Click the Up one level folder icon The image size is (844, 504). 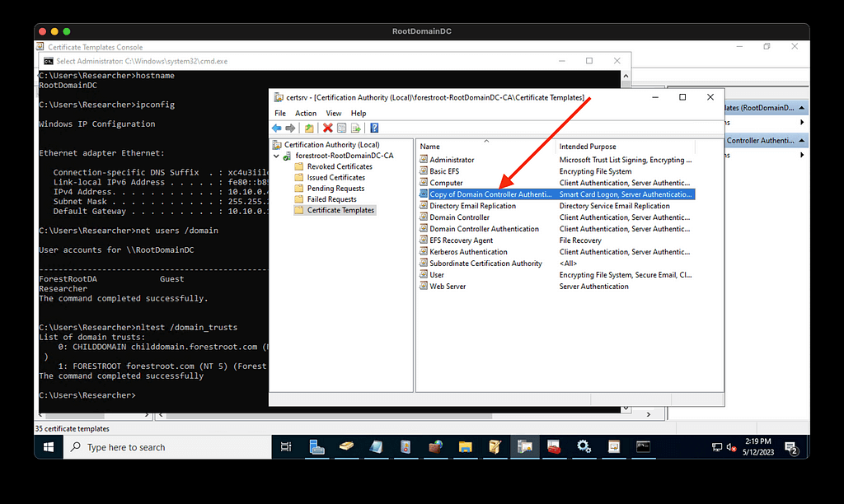pyautogui.click(x=309, y=128)
